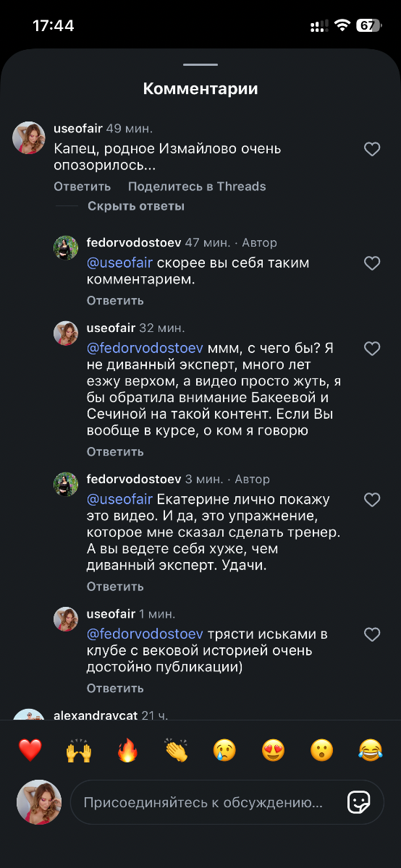Tap the @fedorvodostoev mention in last reply

point(145,634)
